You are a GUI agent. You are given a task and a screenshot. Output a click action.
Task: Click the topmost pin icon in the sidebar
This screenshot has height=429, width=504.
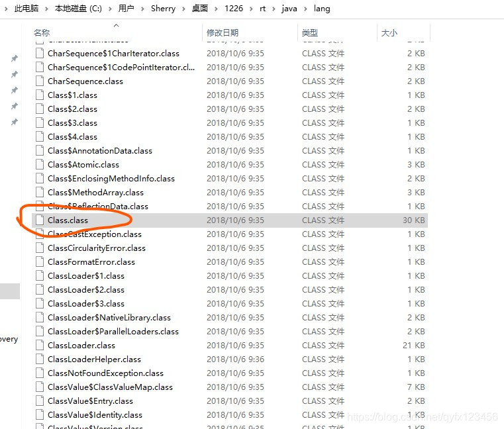tap(14, 58)
